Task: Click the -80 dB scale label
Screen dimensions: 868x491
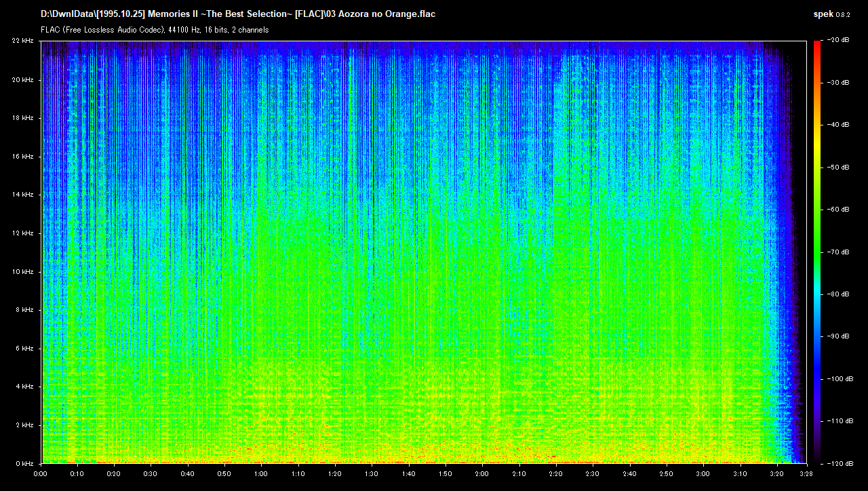Action: click(839, 294)
